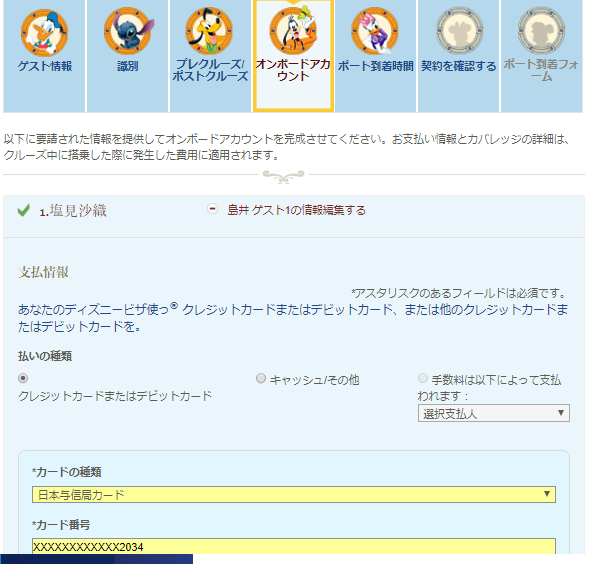This screenshot has height=564, width=592.
Task: Click the Donald Duck porthole icon
Action: point(45,33)
